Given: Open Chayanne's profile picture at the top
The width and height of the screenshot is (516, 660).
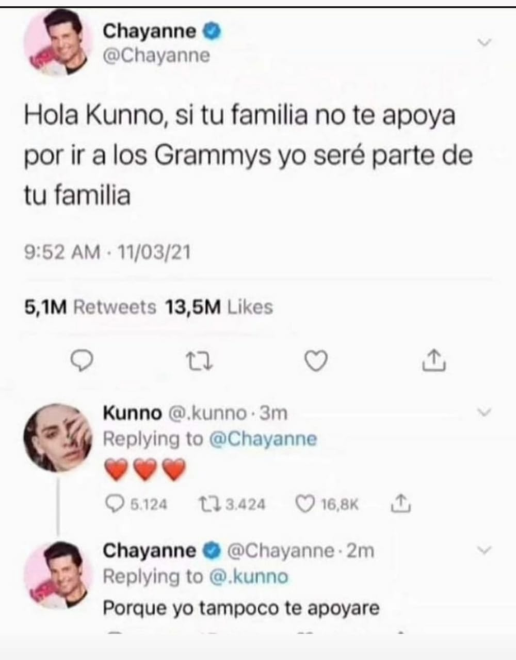Looking at the screenshot, I should (x=59, y=43).
